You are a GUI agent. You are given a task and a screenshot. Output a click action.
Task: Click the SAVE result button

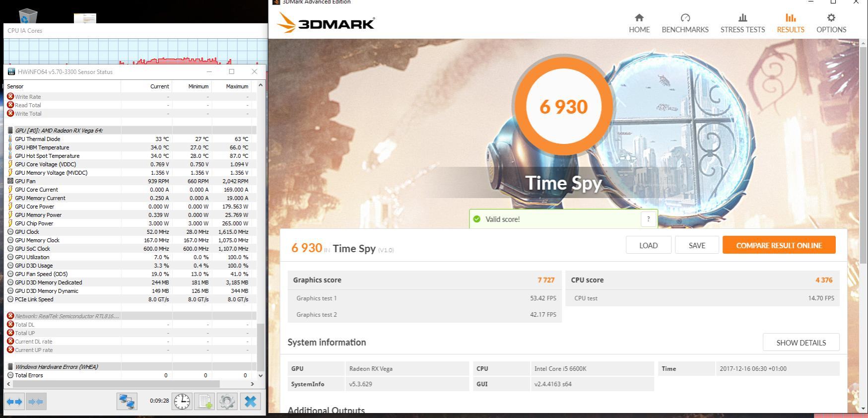coord(697,245)
